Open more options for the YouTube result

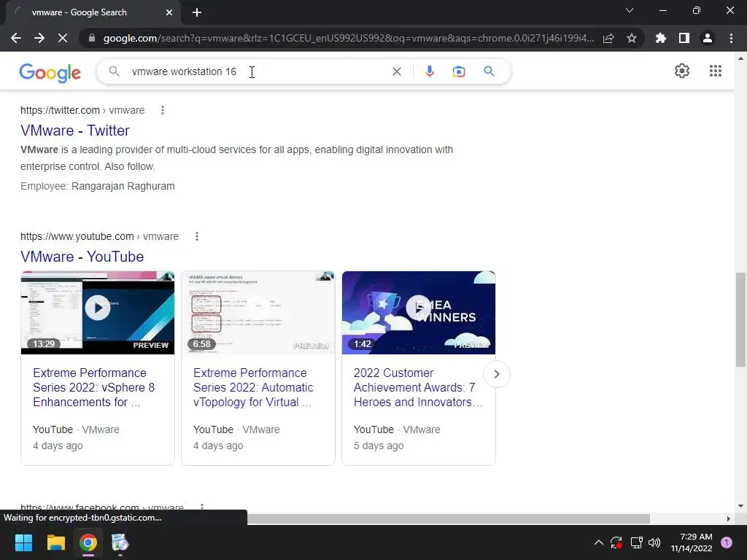pos(197,237)
